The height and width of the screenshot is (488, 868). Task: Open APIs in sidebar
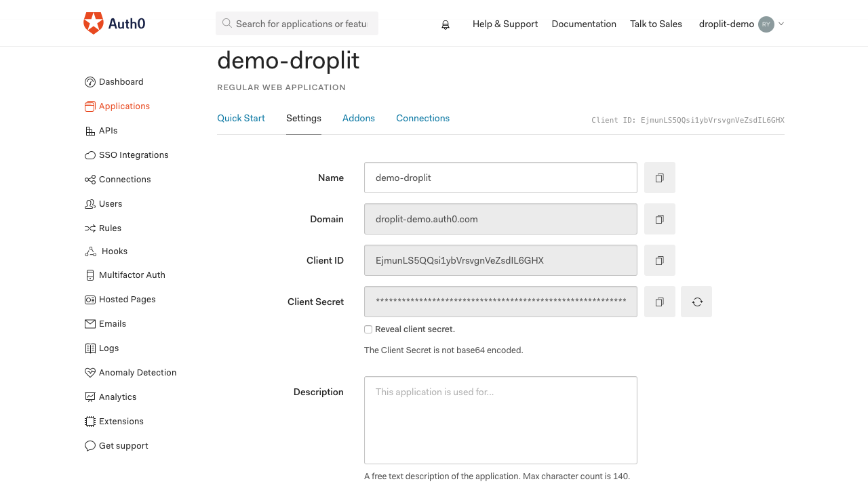click(x=108, y=131)
